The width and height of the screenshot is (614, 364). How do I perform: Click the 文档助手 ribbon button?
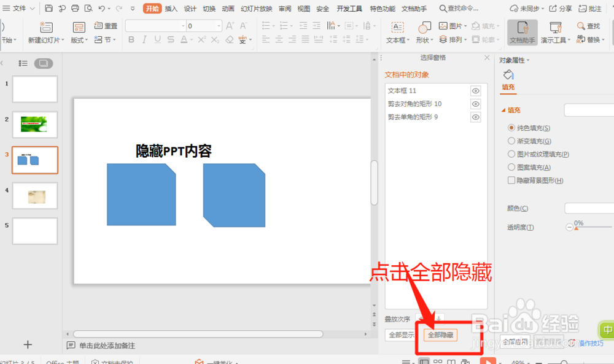pos(523,32)
